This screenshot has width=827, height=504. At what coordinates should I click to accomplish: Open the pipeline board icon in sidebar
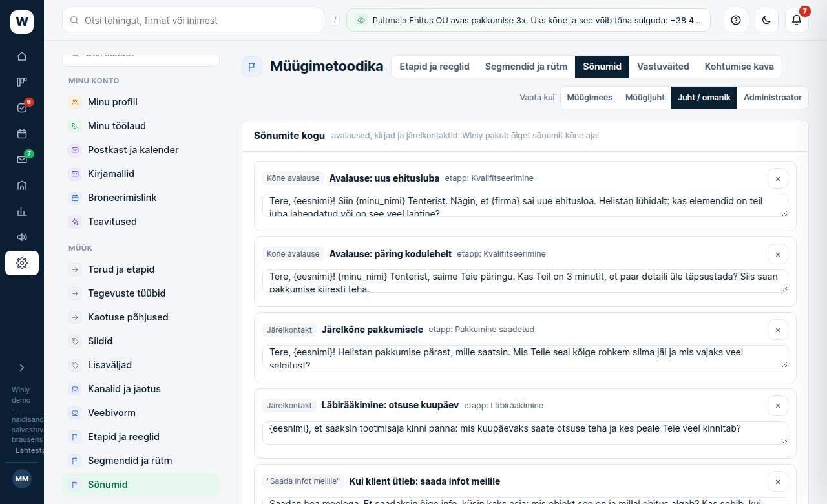(x=22, y=82)
